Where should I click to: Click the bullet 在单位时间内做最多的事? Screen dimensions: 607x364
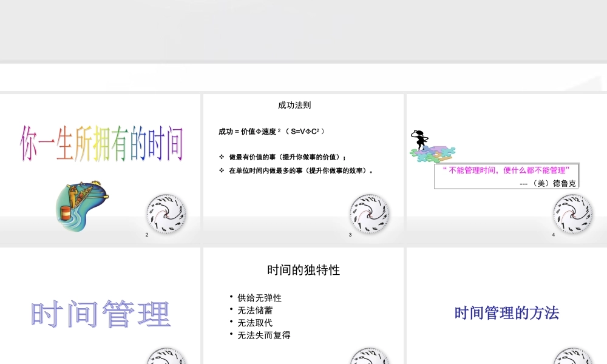(x=300, y=170)
